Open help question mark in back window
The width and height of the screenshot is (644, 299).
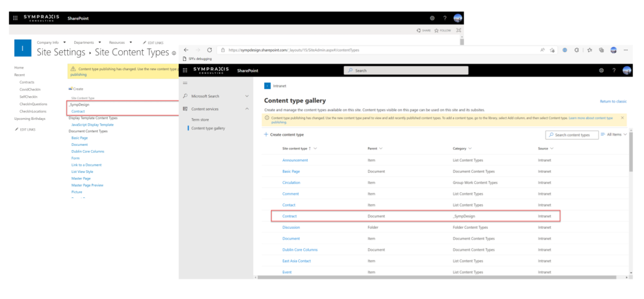445,18
